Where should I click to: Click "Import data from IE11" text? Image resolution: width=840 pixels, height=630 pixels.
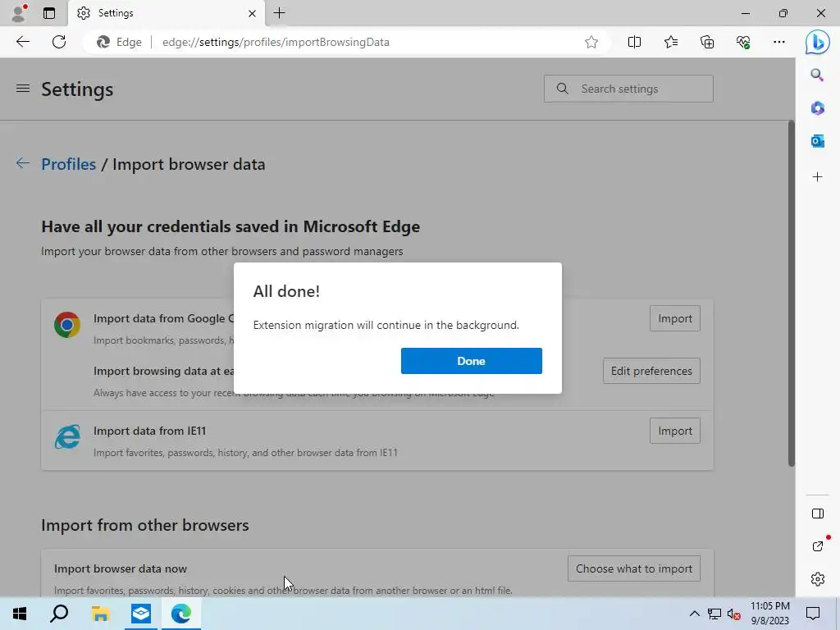[x=149, y=431]
